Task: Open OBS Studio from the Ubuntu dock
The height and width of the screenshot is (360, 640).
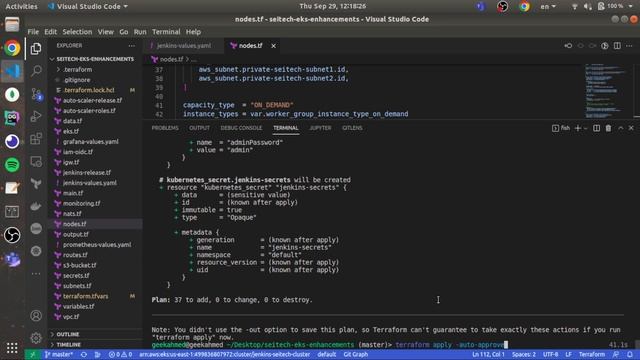Action: (x=12, y=235)
